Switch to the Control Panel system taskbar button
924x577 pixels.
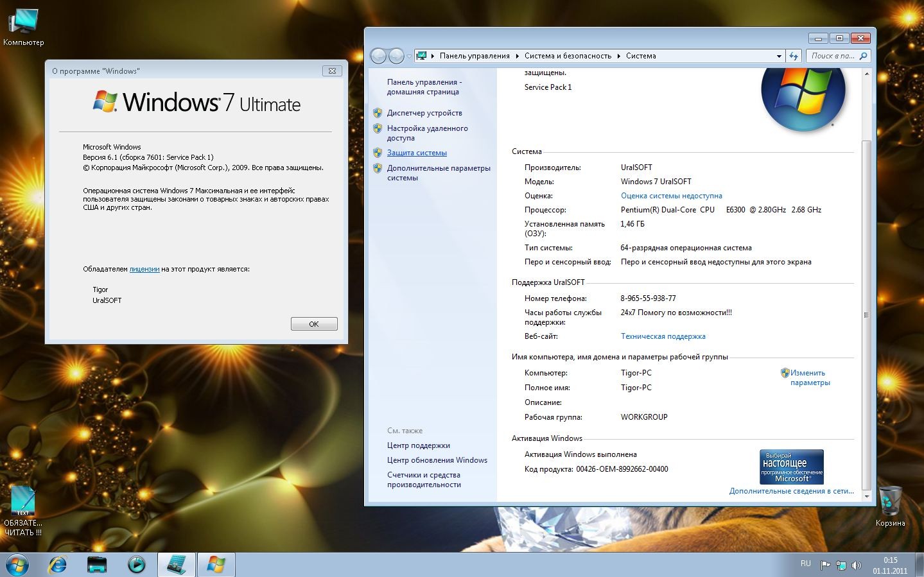176,565
